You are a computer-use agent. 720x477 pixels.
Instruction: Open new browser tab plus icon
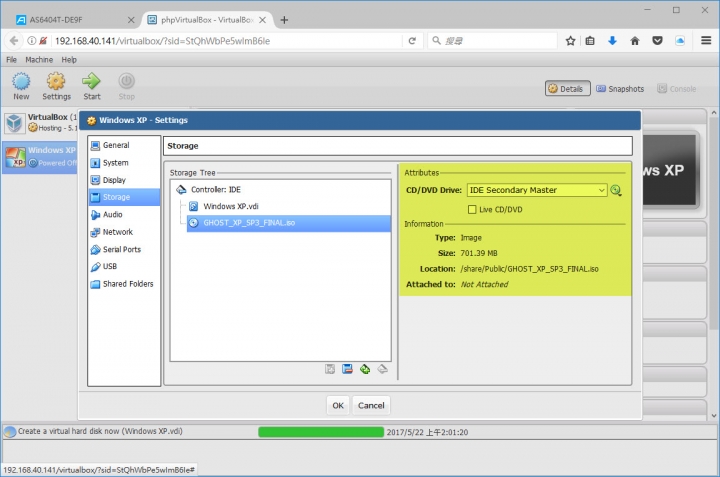tap(284, 20)
